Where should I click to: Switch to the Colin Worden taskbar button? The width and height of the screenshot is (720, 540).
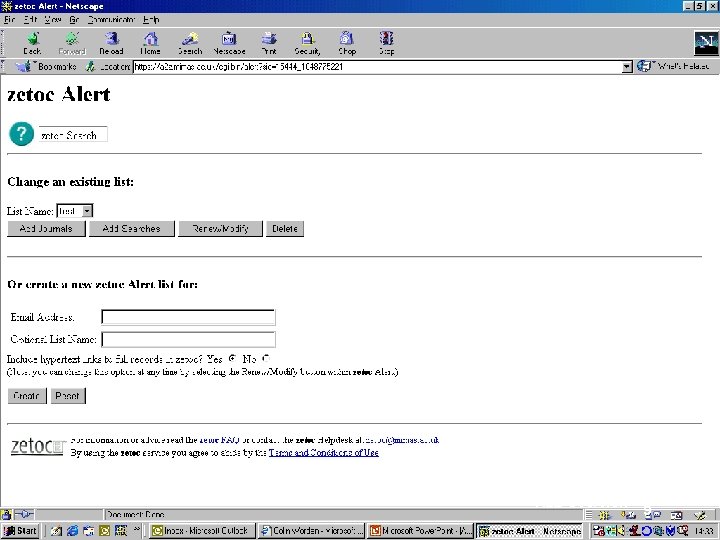click(x=311, y=531)
